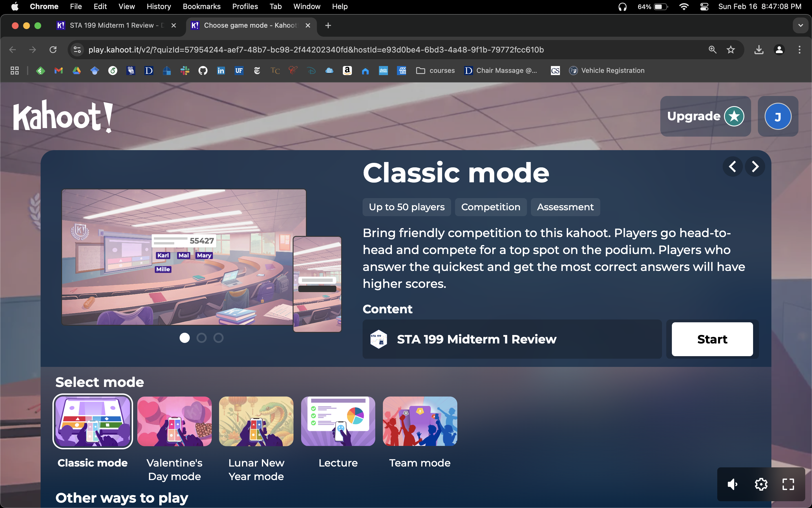Open the UF bookmark icon
Viewport: 812px width, 508px height.
coord(239,71)
